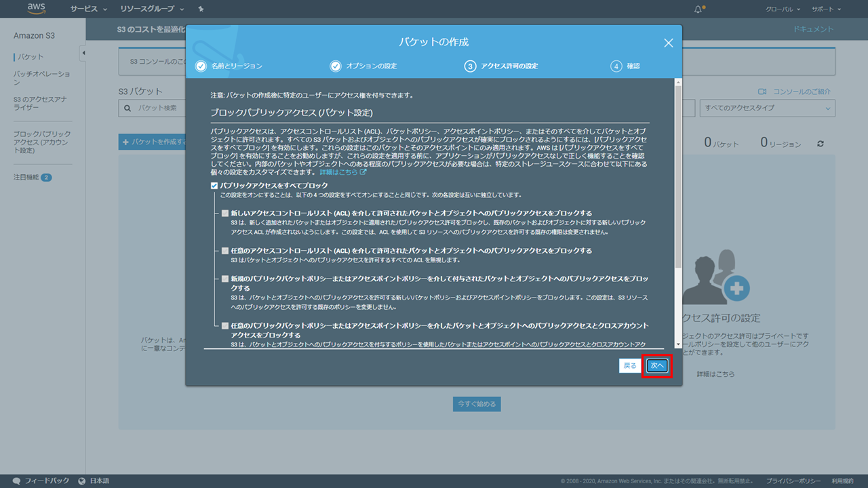The height and width of the screenshot is (488, 868).
Task: Click the globe icon beside 日本語
Action: pyautogui.click(x=82, y=481)
